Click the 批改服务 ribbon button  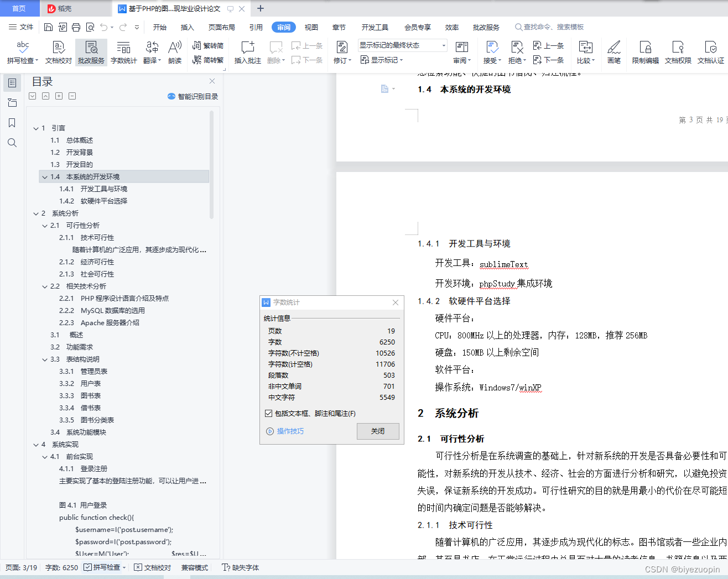click(x=91, y=53)
